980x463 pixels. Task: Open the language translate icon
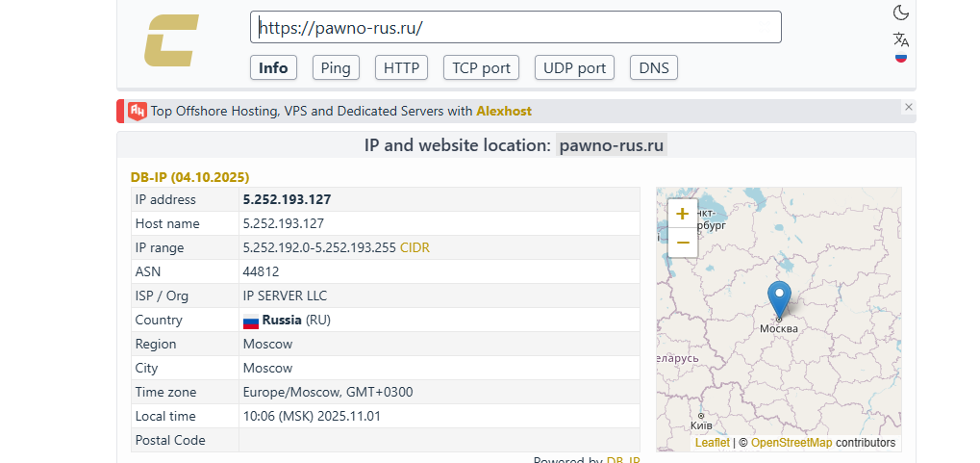tap(901, 39)
